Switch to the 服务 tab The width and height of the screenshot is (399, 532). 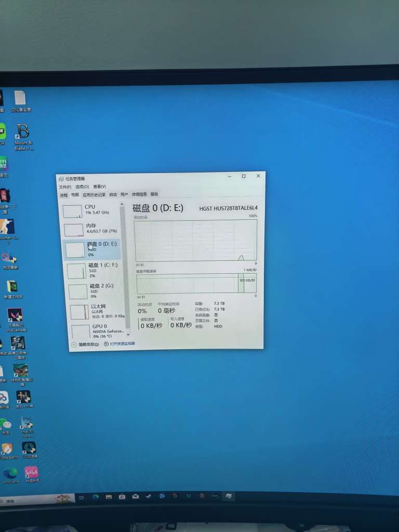(154, 194)
